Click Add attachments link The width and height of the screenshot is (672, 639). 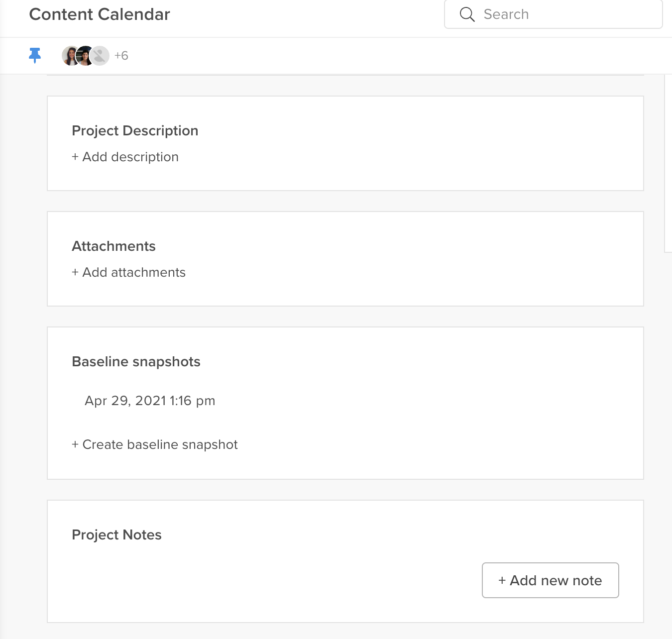tap(128, 272)
